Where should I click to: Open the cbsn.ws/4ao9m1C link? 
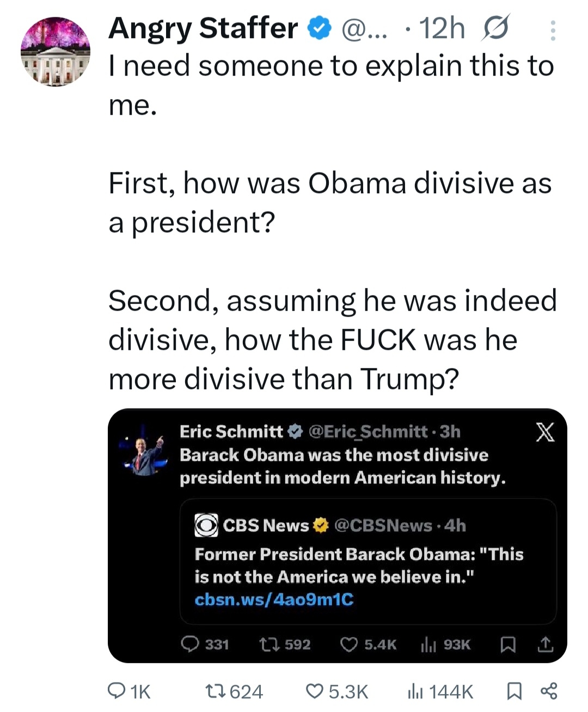[x=274, y=600]
